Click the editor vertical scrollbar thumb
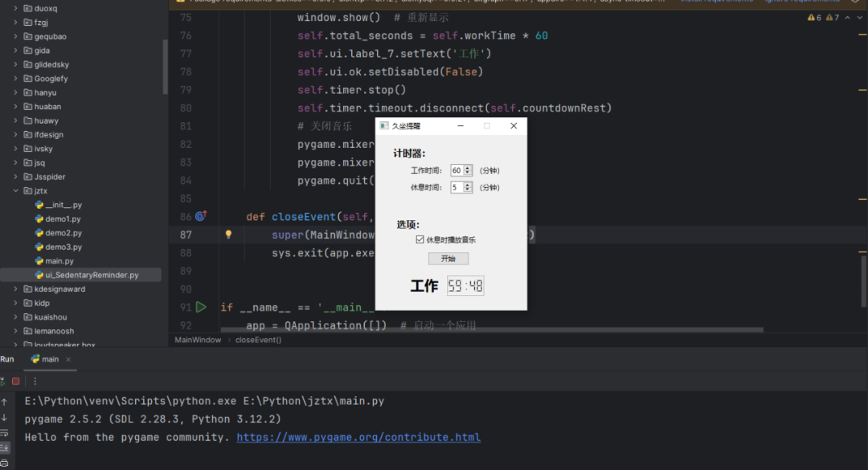Viewport: 868px width, 470px height. (x=865, y=282)
